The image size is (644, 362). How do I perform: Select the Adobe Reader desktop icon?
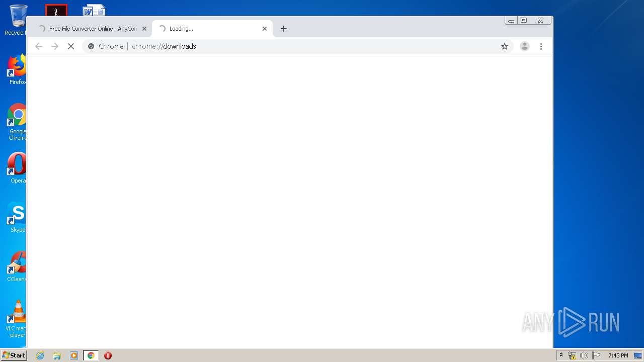click(x=56, y=10)
